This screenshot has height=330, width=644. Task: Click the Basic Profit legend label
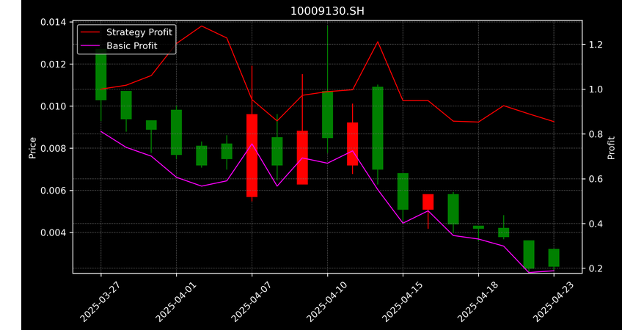coord(132,45)
